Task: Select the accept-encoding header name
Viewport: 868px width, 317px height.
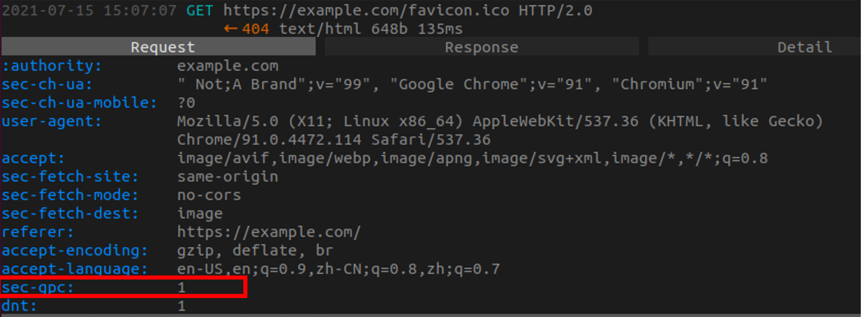Action: pos(75,250)
